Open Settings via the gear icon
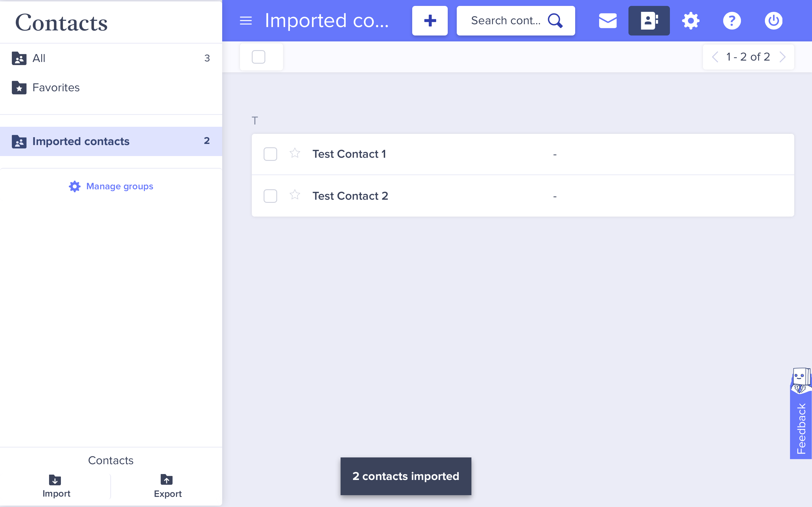 click(x=690, y=21)
